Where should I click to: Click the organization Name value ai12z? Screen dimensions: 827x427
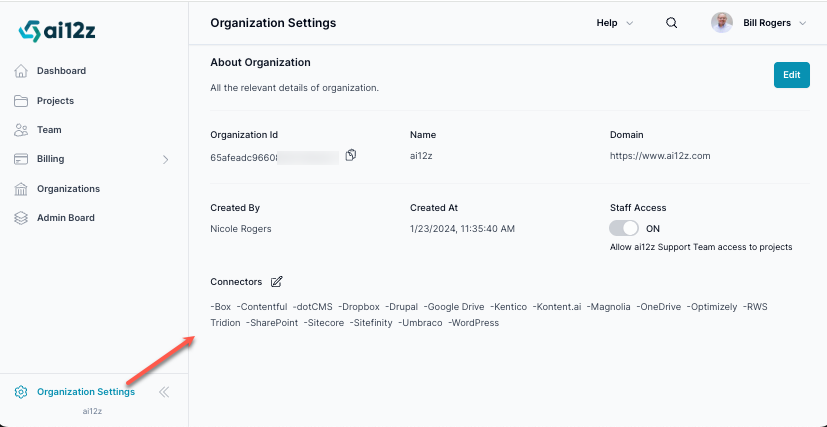click(421, 156)
